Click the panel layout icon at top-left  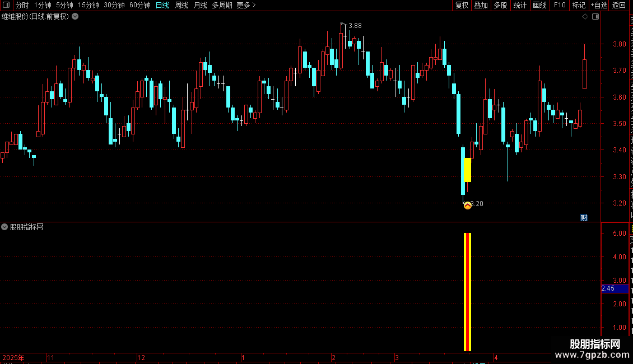(x=6, y=5)
